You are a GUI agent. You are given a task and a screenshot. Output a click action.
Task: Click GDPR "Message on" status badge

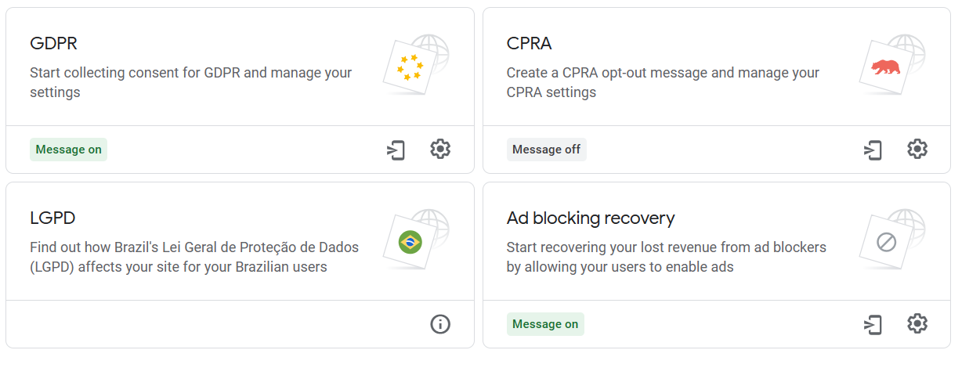(69, 150)
